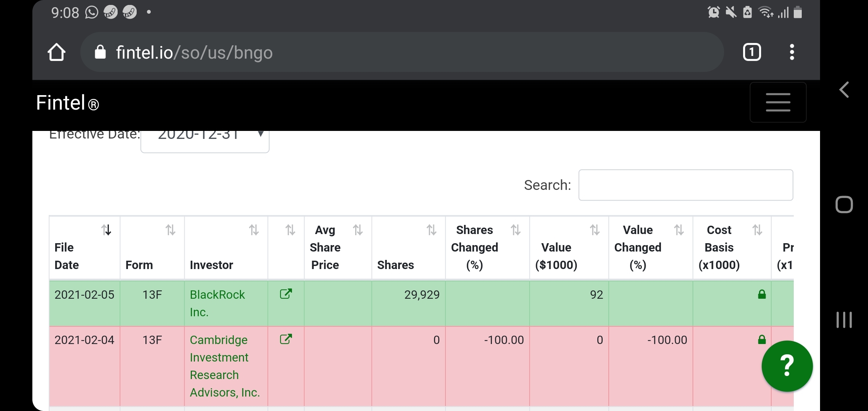Click the lock icon in BlackRock row
This screenshot has width=868, height=411.
point(762,295)
